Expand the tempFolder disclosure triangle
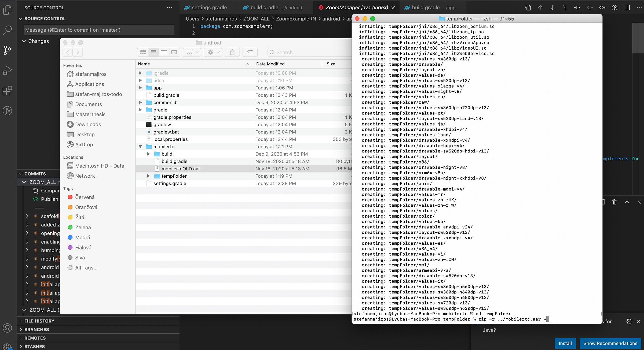Screen dimensions: 644x350 [148, 176]
